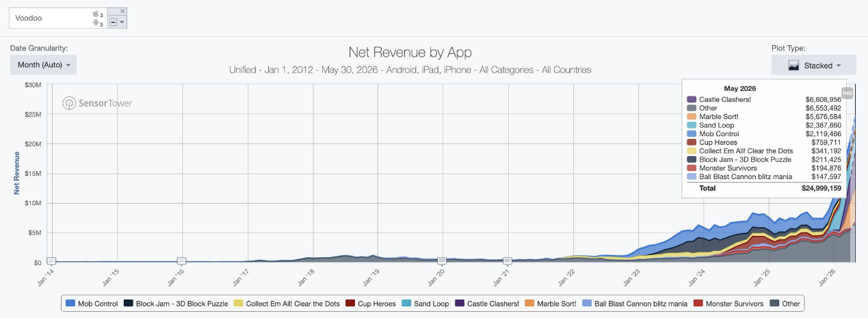Toggle Block Jam - 3D Block Puzzle legend entry

[176, 303]
